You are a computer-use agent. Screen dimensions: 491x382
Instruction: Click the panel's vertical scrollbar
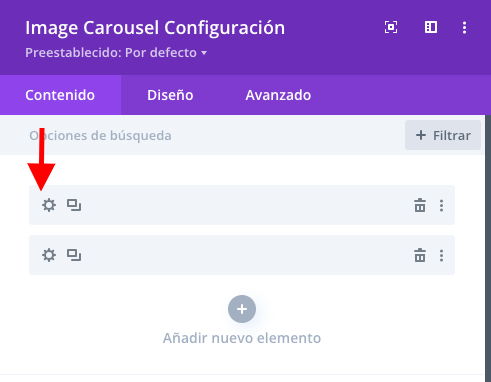[488, 248]
